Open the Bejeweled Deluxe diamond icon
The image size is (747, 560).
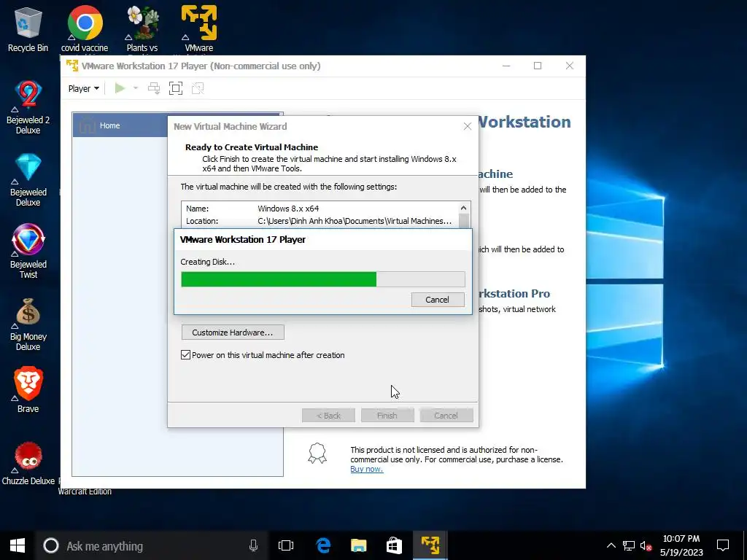click(x=28, y=180)
